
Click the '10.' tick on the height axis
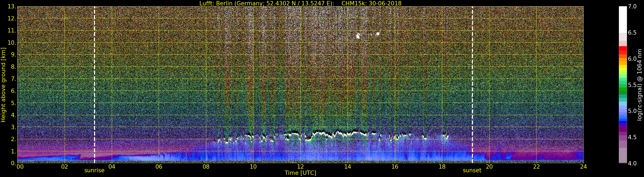tap(12, 43)
